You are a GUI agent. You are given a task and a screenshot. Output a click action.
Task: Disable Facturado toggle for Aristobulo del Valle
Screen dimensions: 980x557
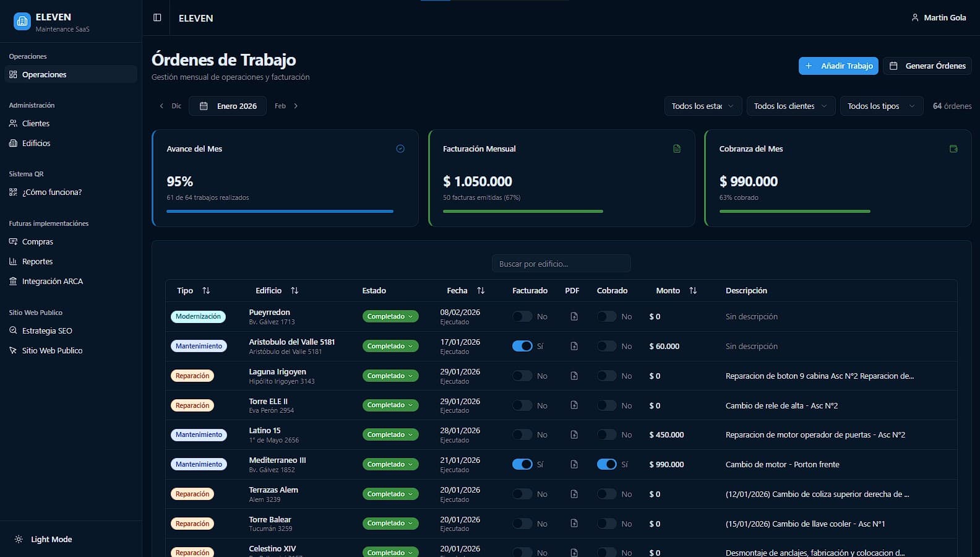click(x=522, y=346)
